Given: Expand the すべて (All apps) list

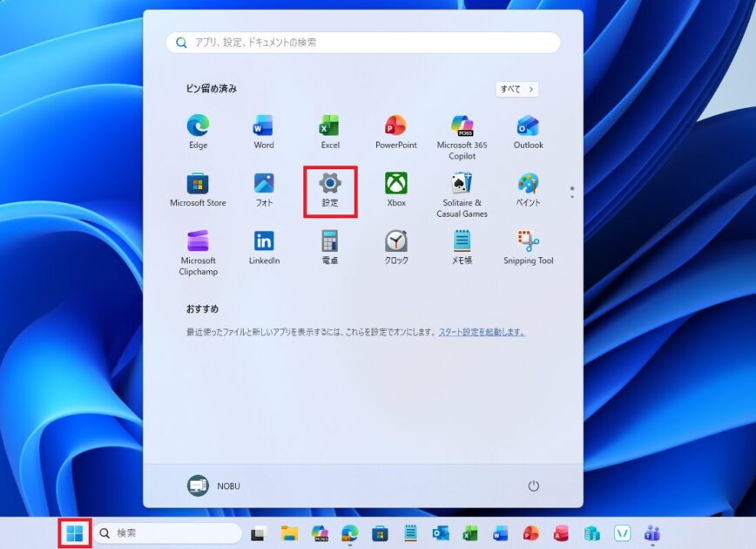Looking at the screenshot, I should pos(516,89).
